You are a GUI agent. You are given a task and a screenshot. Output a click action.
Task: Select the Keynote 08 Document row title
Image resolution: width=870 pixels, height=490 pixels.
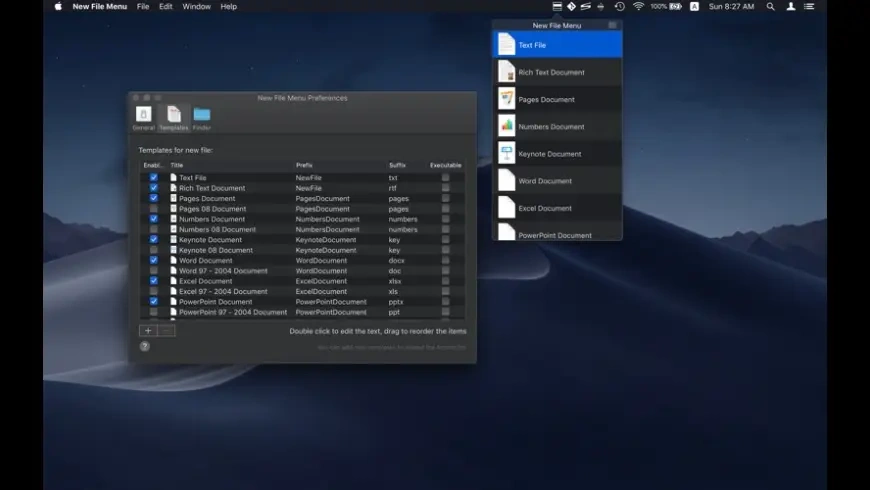(216, 250)
